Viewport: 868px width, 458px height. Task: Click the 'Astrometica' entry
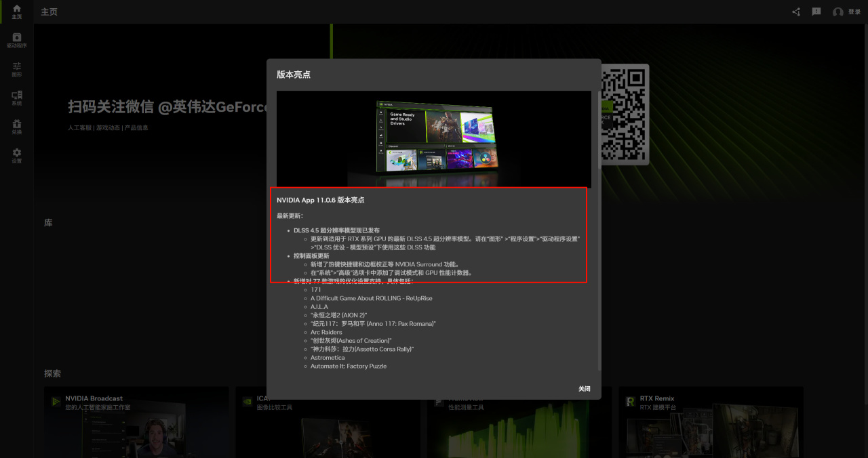328,358
